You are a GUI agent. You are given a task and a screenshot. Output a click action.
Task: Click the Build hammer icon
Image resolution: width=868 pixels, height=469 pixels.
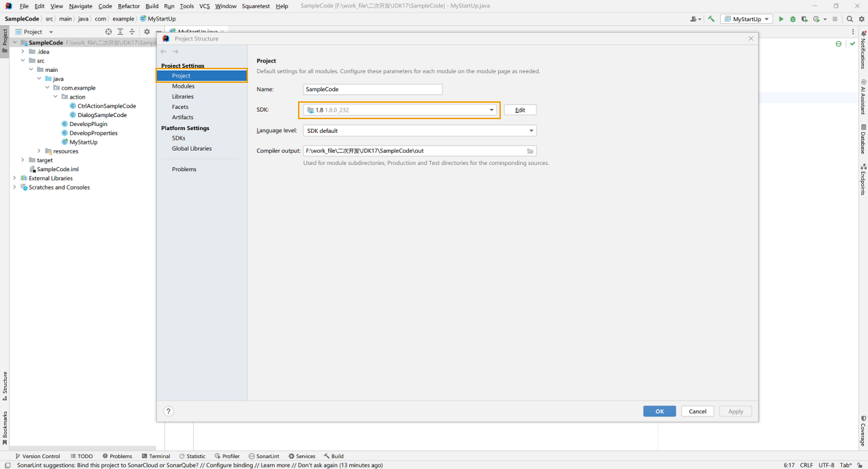click(x=711, y=19)
